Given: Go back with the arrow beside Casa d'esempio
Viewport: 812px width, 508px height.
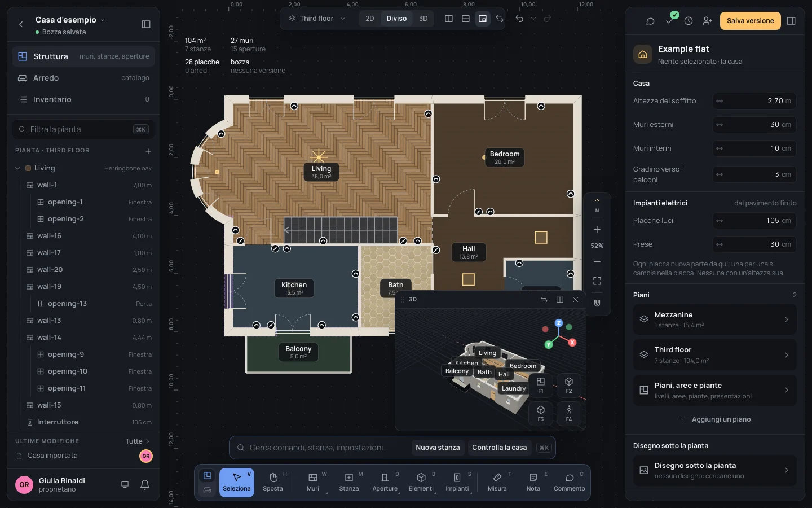Looking at the screenshot, I should (x=21, y=24).
